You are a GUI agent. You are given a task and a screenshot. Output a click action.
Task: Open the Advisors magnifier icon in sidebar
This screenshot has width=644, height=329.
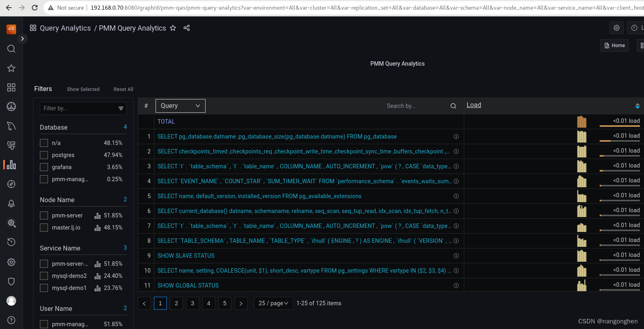[x=11, y=223]
